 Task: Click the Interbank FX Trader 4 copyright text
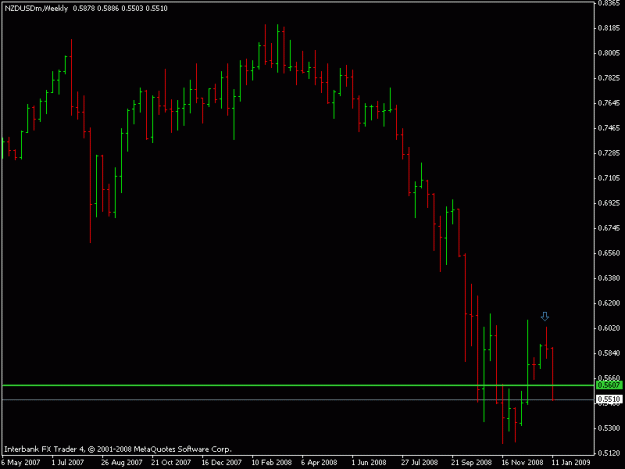pyautogui.click(x=118, y=449)
